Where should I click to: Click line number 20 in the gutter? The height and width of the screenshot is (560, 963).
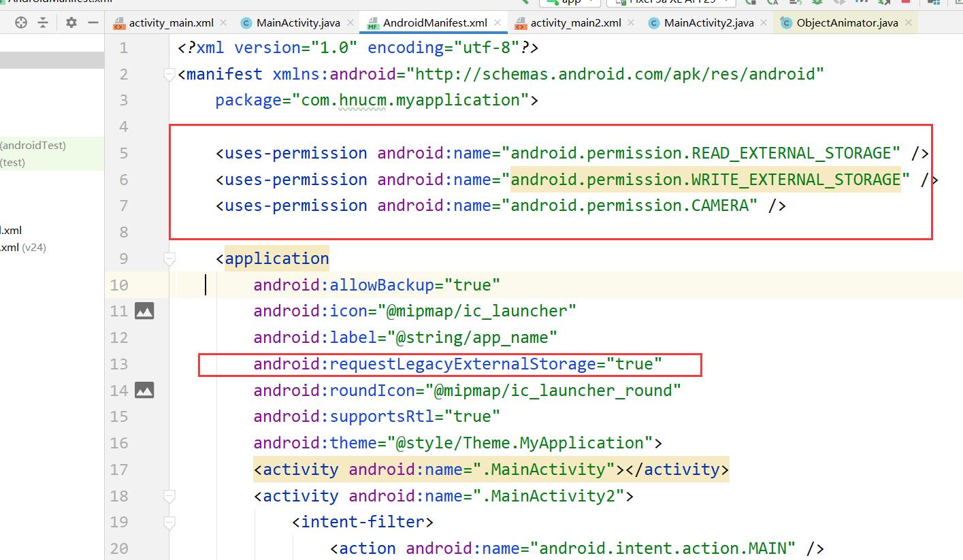[x=119, y=548]
